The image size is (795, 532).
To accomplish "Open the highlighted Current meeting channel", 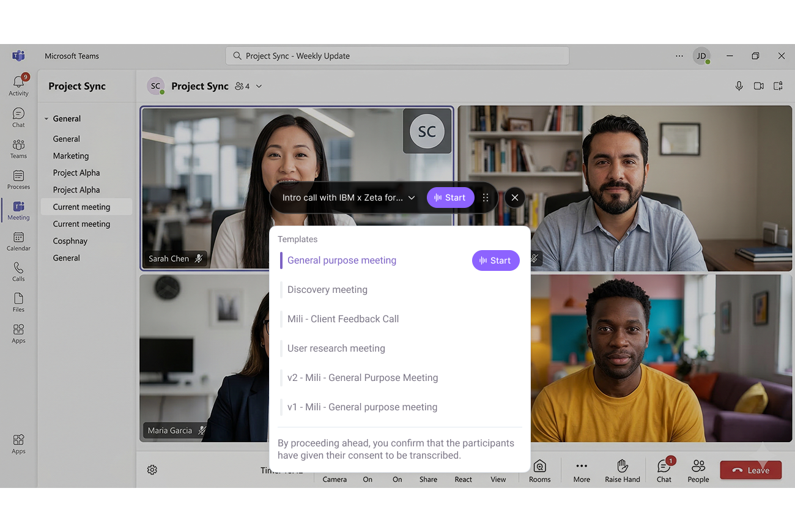I will (86, 207).
